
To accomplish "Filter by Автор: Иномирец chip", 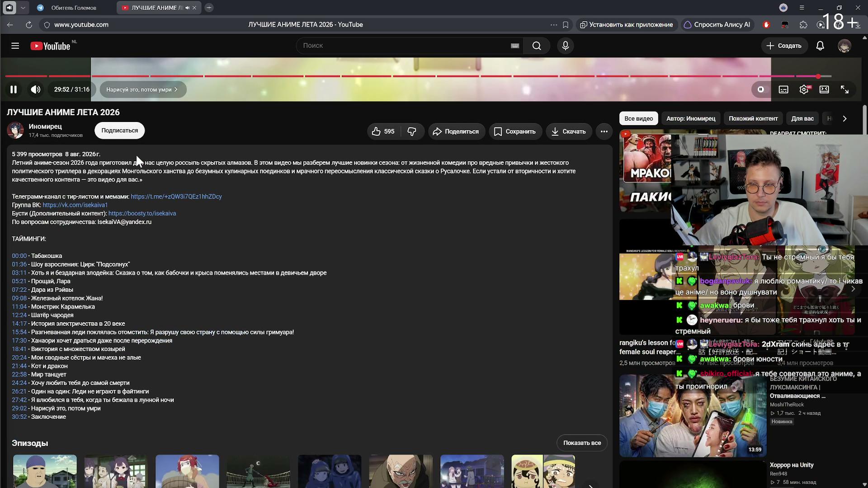I will [x=691, y=118].
